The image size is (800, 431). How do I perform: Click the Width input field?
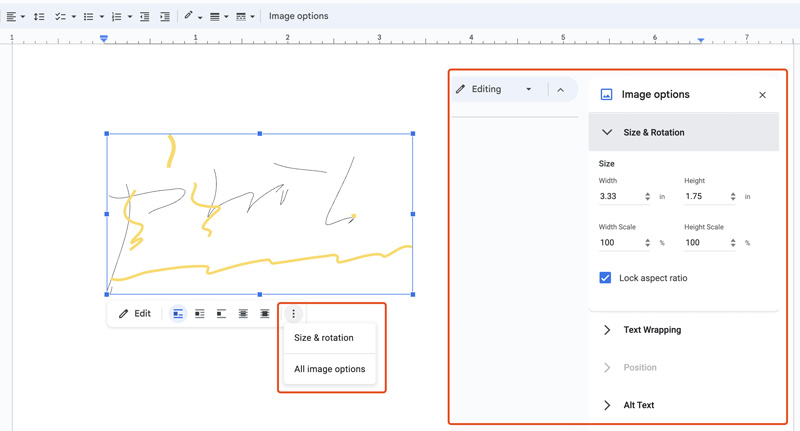coord(619,197)
